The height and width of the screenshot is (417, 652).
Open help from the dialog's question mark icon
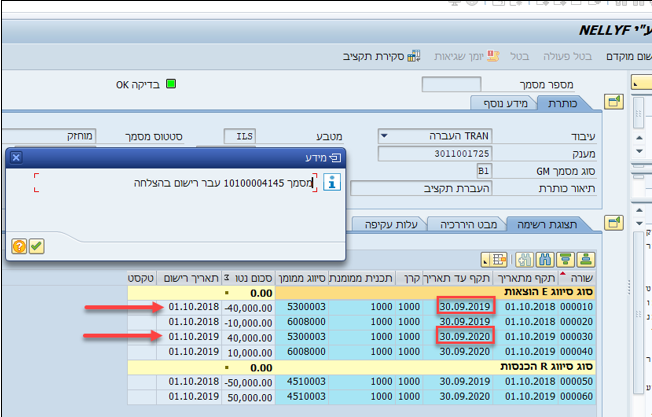pos(19,246)
